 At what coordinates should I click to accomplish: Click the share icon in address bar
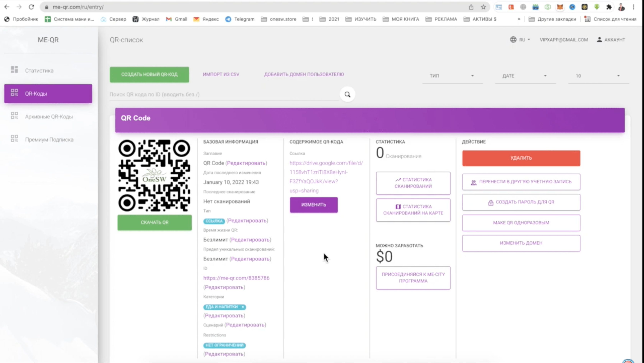point(471,7)
